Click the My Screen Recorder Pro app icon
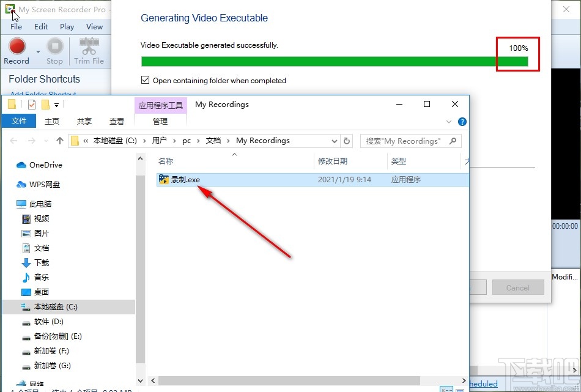581x392 pixels. pyautogui.click(x=10, y=9)
